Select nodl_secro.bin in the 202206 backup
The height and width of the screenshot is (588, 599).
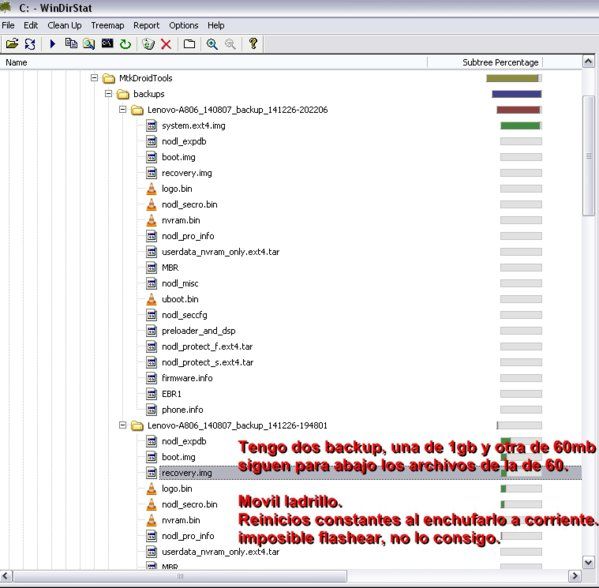point(189,204)
